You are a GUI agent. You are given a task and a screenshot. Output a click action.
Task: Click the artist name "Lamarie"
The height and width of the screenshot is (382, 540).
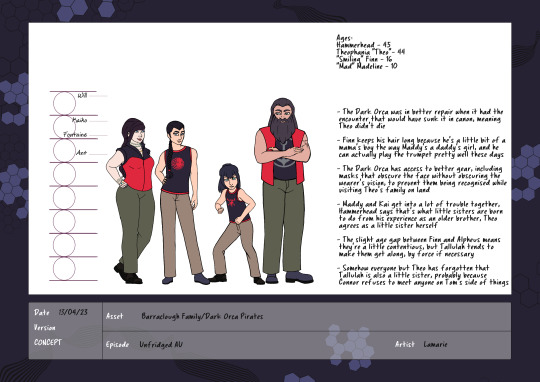[x=435, y=344]
